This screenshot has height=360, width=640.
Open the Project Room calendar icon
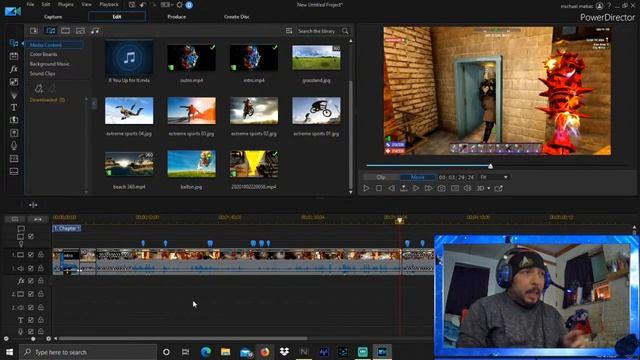tap(14, 56)
